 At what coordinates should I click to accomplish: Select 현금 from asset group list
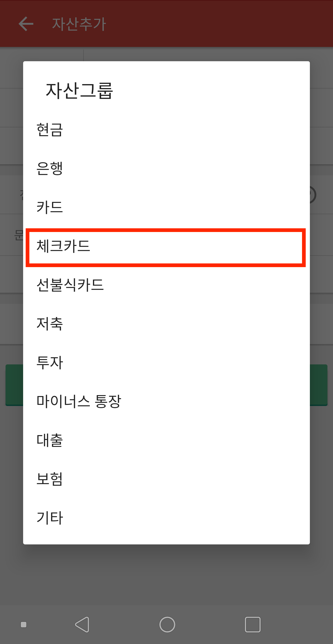point(166,130)
